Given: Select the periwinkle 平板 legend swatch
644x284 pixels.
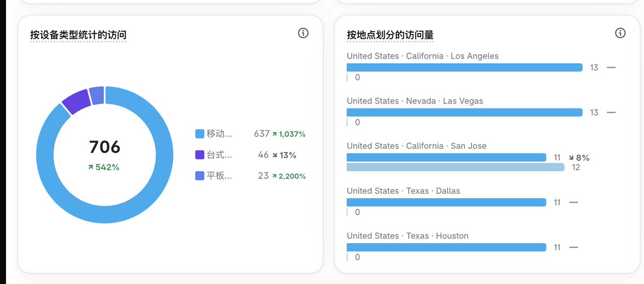Looking at the screenshot, I should (x=200, y=176).
